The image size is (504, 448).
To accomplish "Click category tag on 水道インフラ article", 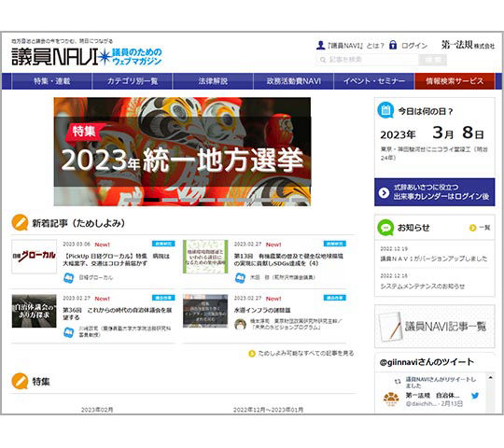I will (x=335, y=298).
